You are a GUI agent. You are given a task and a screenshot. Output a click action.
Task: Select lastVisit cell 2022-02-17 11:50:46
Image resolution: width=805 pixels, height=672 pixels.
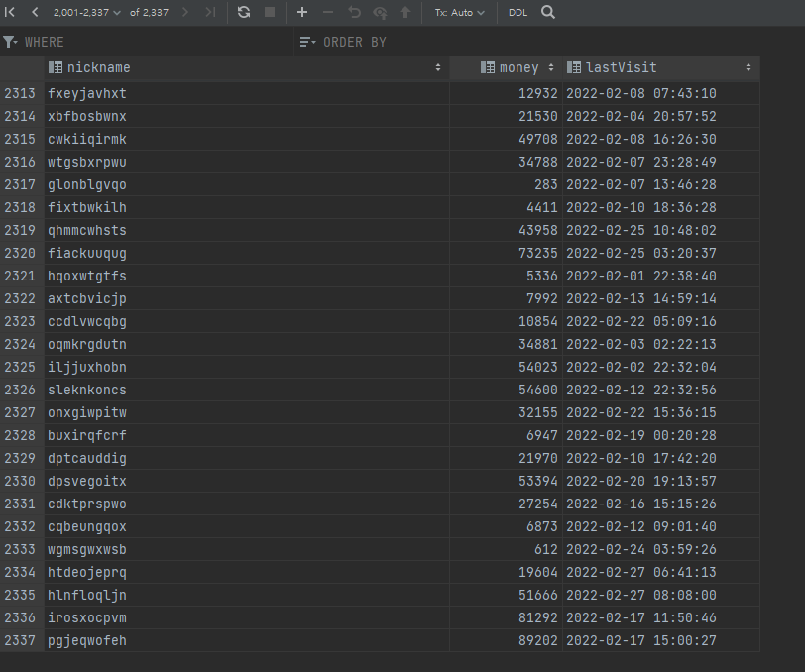point(661,617)
